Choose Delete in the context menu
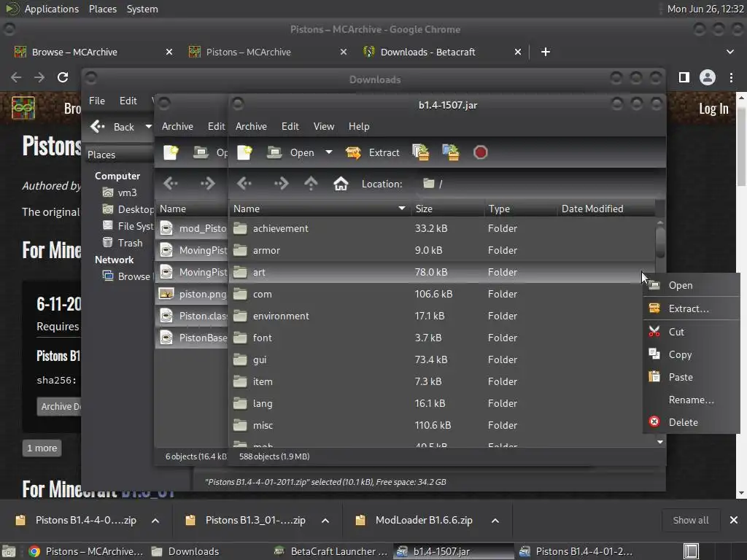 (x=691, y=422)
